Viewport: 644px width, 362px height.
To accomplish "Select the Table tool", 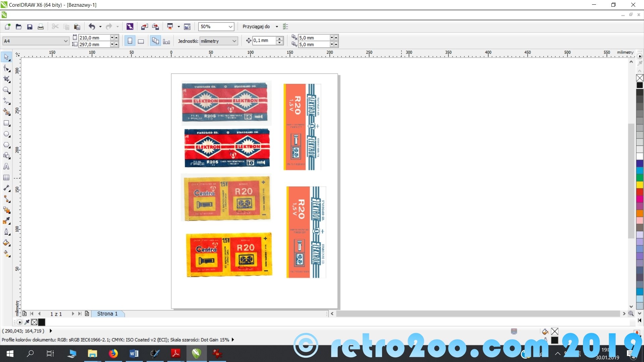I will pyautogui.click(x=6, y=178).
